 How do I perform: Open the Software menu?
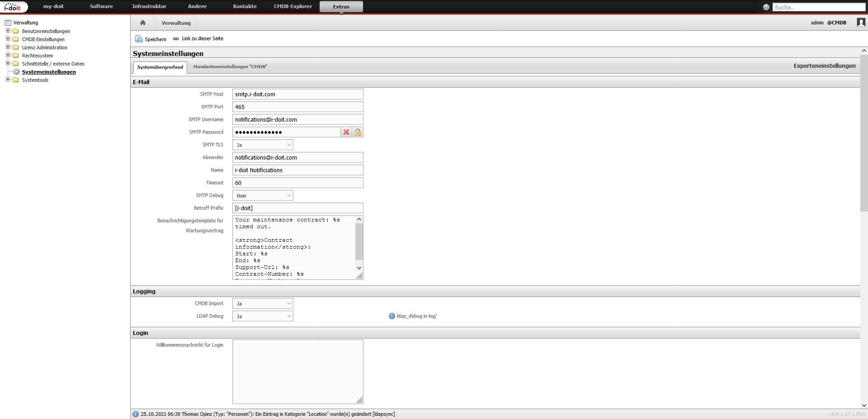coord(101,6)
